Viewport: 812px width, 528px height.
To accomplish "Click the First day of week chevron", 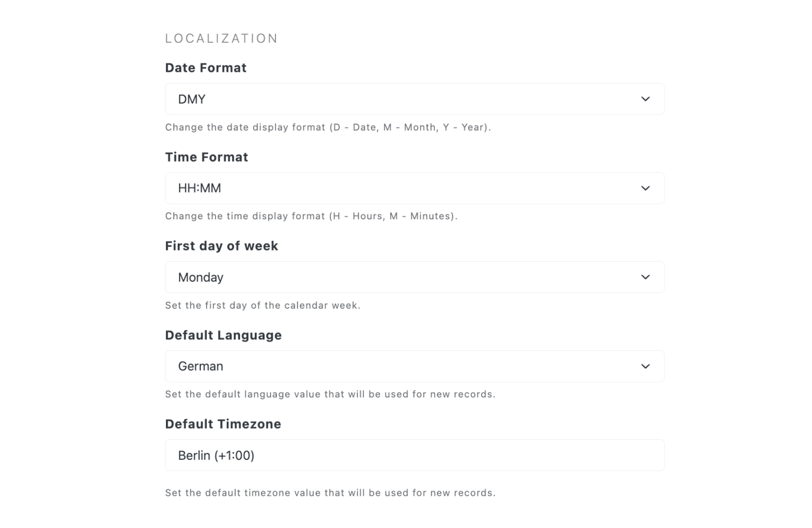I will pos(645,276).
